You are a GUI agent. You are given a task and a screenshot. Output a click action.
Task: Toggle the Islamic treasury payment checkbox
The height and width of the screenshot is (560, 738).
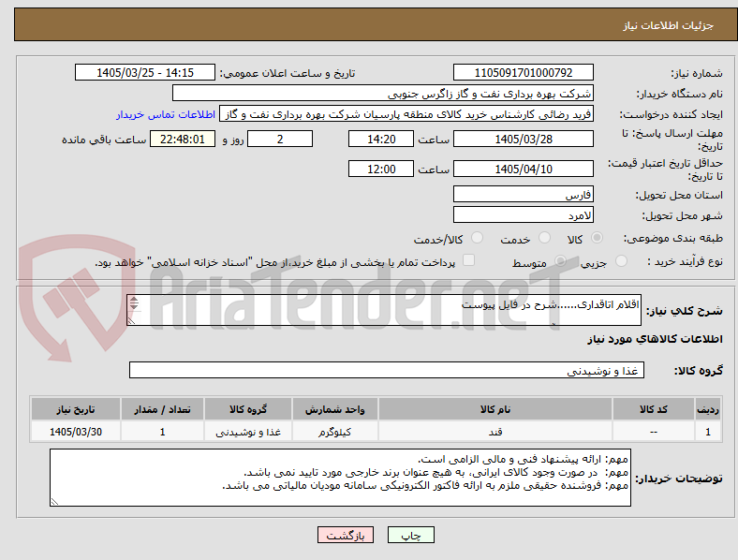468,260
